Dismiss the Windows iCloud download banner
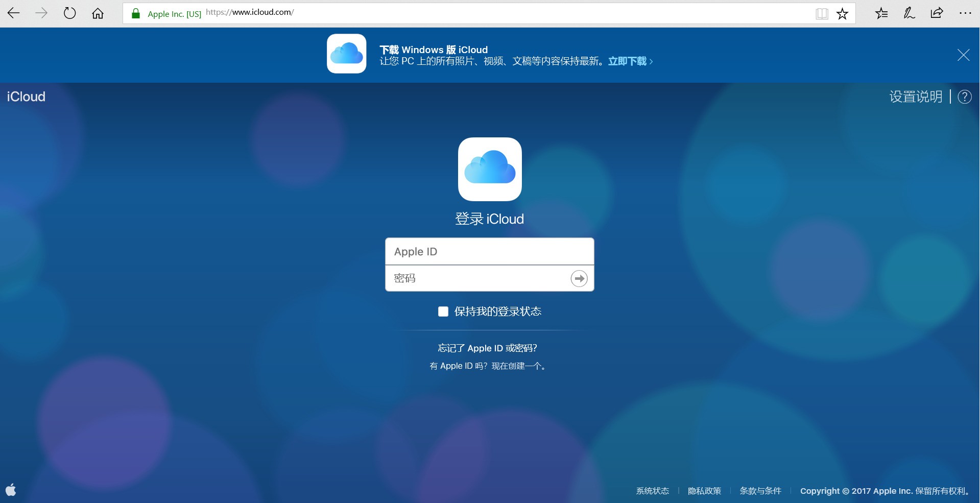The width and height of the screenshot is (980, 503). [x=963, y=55]
